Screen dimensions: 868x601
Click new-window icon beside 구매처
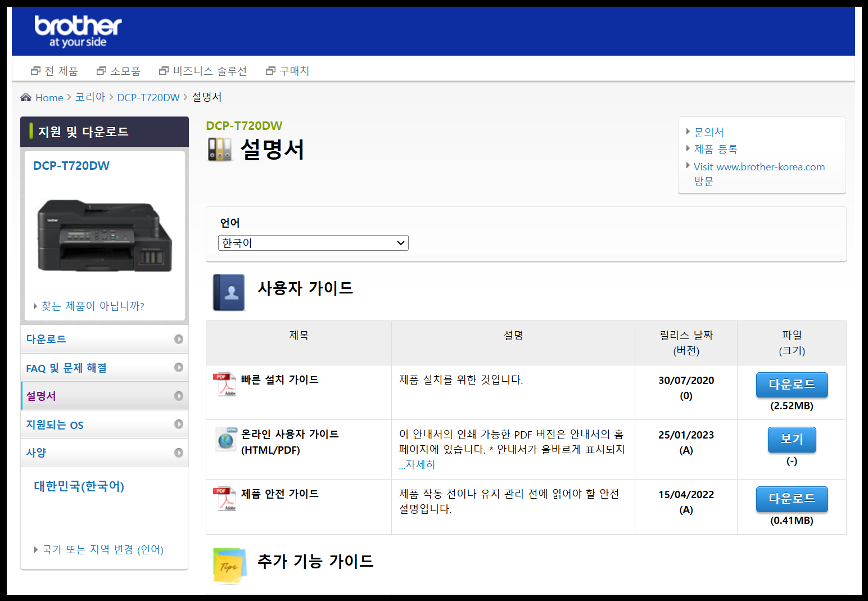tap(271, 71)
